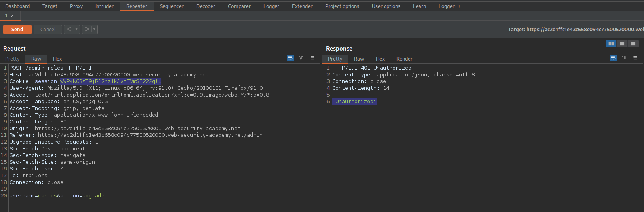Viewport: 644px width, 212px height.
Task: Click the Content-Length: 30 request header
Action: pyautogui.click(x=38, y=122)
